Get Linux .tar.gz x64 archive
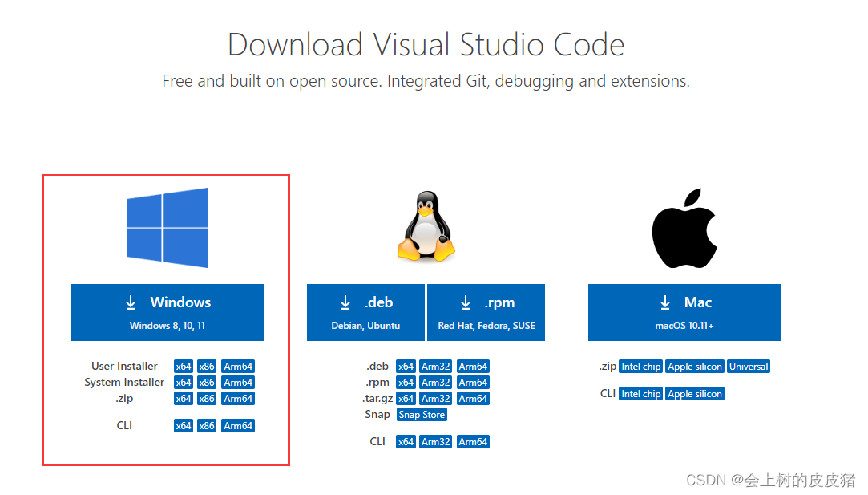This screenshot has height=495, width=868. coord(406,399)
